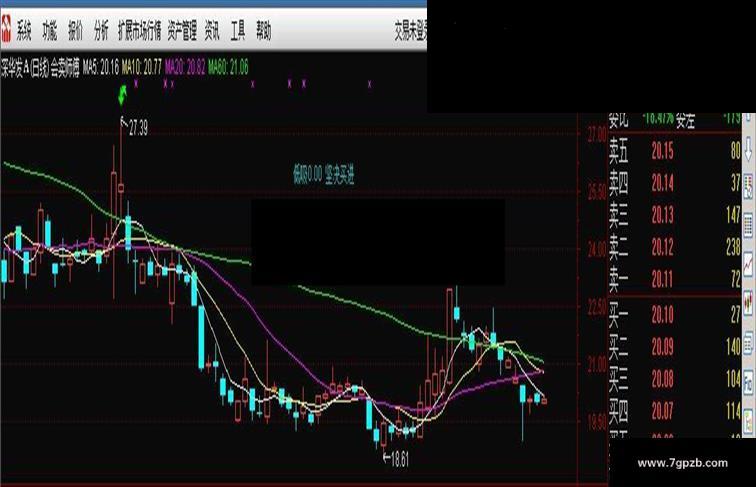
Task: Click the 买二 row price 20.09
Action: coord(662,347)
